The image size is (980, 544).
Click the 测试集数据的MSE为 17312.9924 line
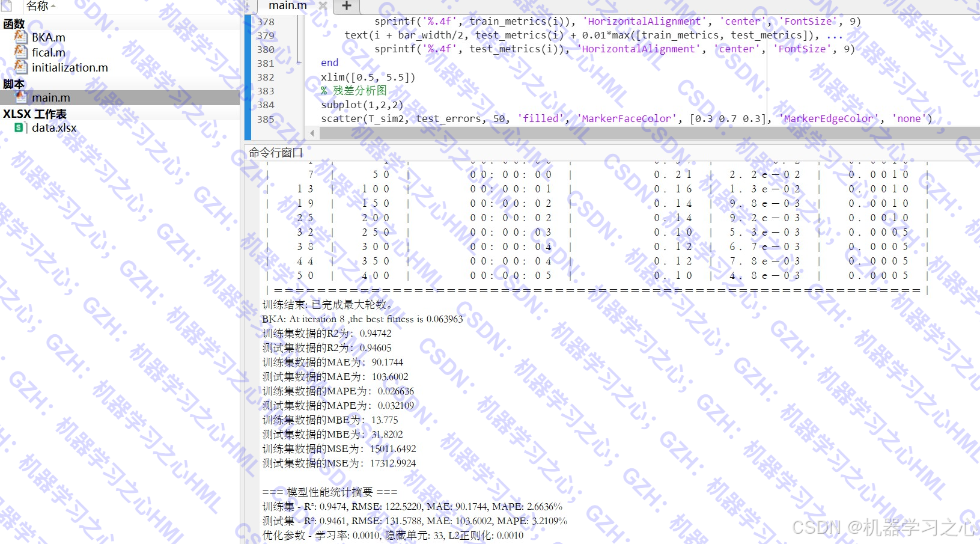pos(339,463)
